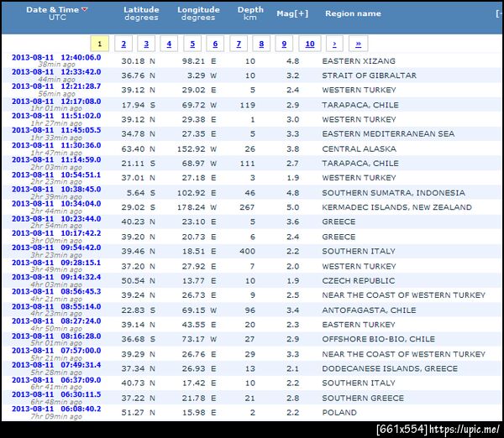Open earthquake 2013-08-11 11:14:59.0 entry

tap(56, 160)
